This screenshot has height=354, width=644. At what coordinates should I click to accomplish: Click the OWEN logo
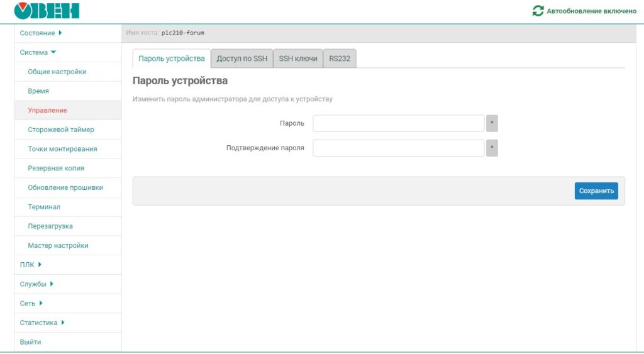[47, 11]
